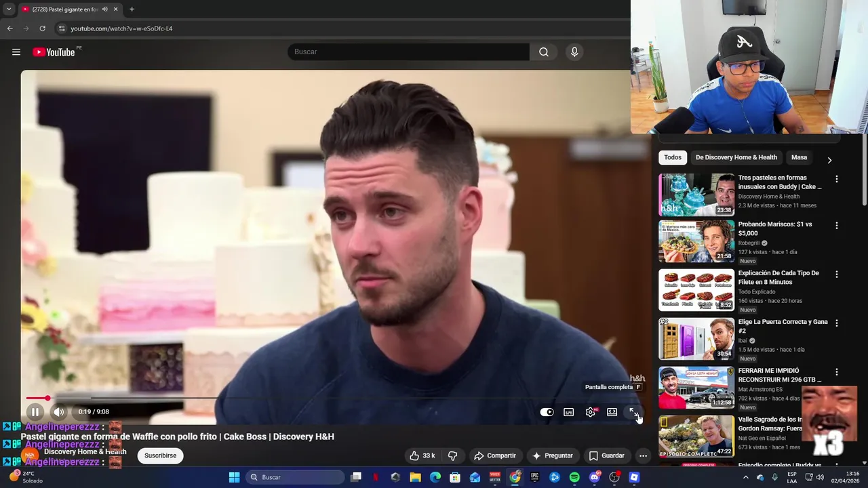This screenshot has width=868, height=488.
Task: Click the Todo Explicado channel name
Action: [756, 291]
